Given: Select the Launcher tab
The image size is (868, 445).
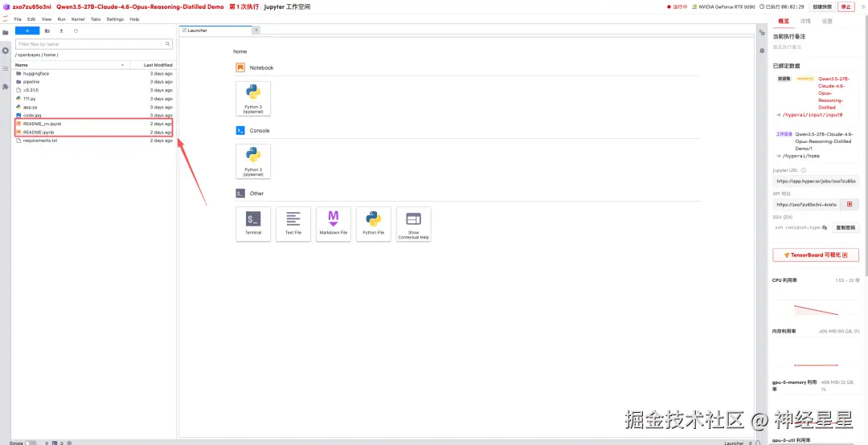Looking at the screenshot, I should (215, 30).
